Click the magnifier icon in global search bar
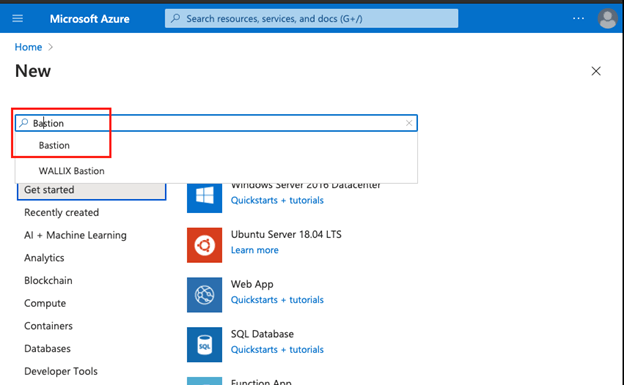624x385 pixels. 176,18
